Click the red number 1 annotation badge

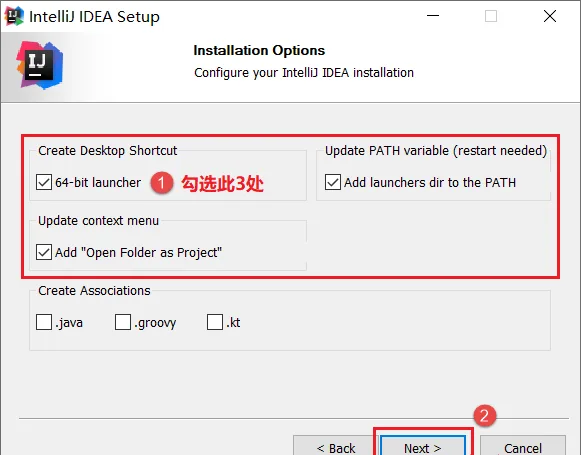(162, 183)
